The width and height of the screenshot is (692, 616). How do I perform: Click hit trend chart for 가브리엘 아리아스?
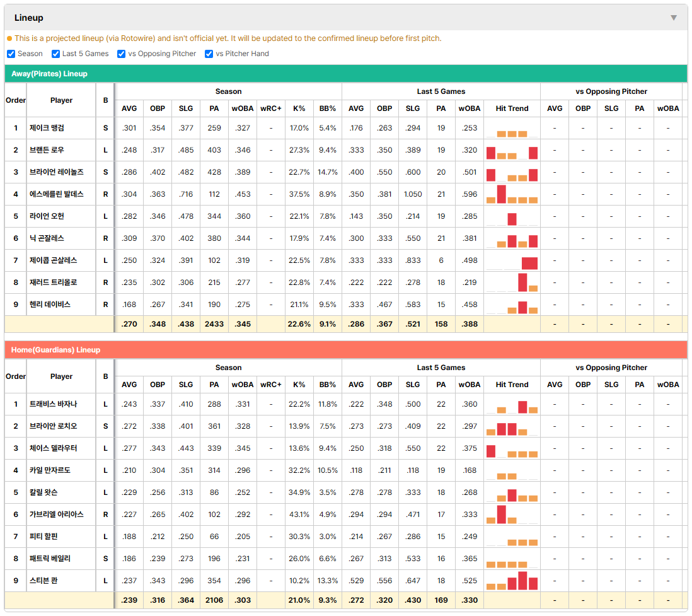(x=512, y=514)
